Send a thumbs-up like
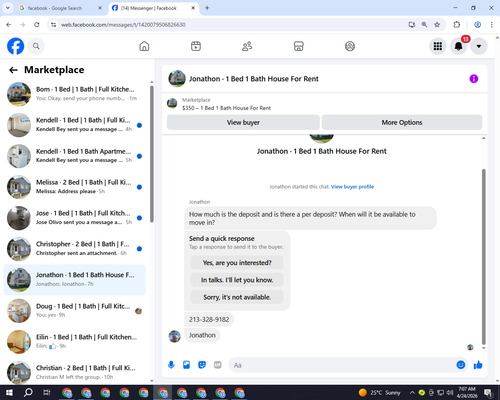This screenshot has width=500, height=400. point(478,365)
